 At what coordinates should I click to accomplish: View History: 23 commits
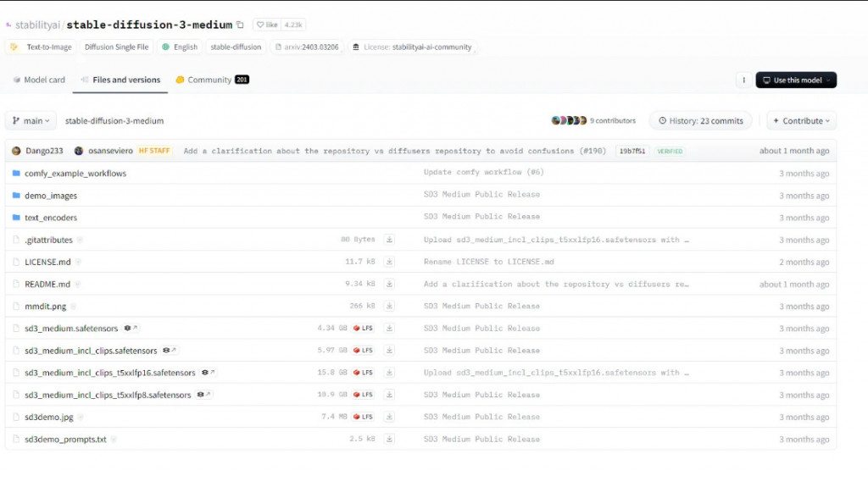click(700, 120)
